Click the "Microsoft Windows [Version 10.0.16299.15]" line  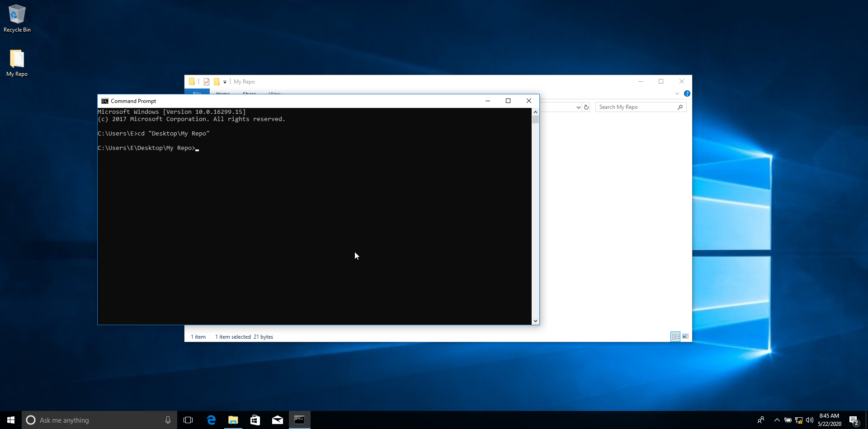(172, 112)
